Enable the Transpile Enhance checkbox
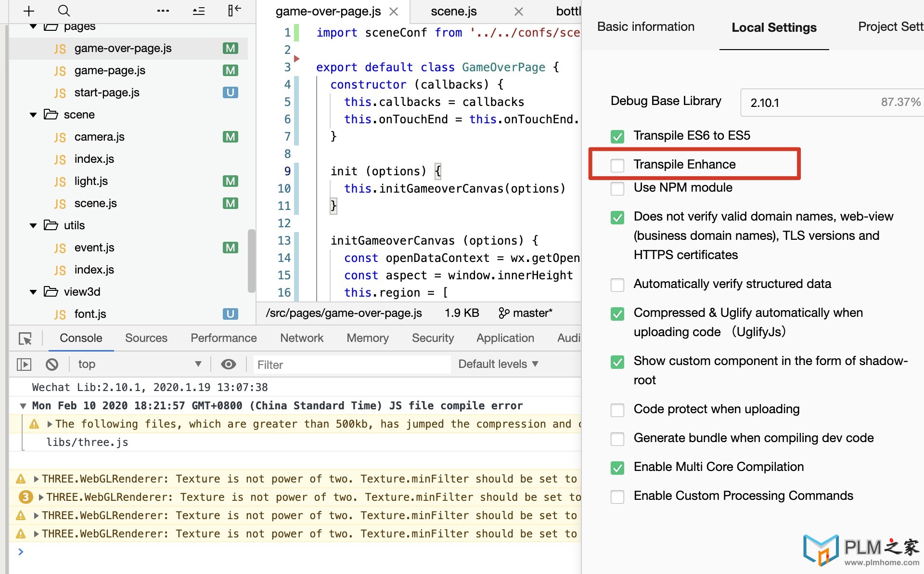This screenshot has width=924, height=574. pyautogui.click(x=617, y=165)
